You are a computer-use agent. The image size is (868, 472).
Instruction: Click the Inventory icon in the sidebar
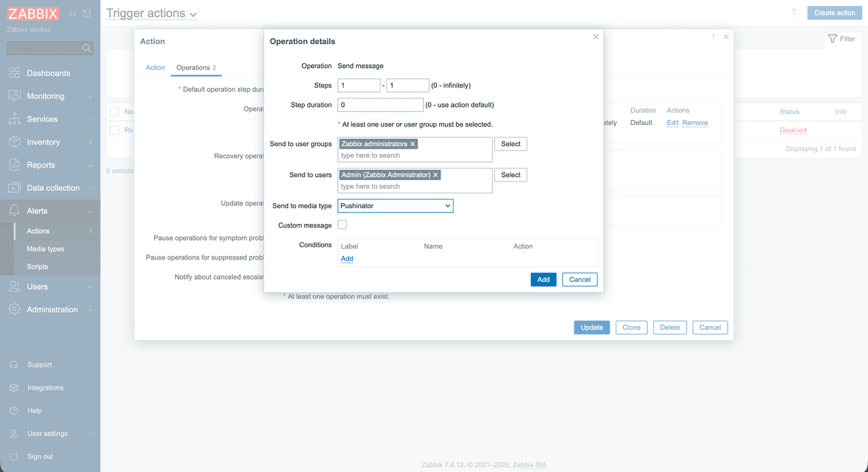coord(14,142)
